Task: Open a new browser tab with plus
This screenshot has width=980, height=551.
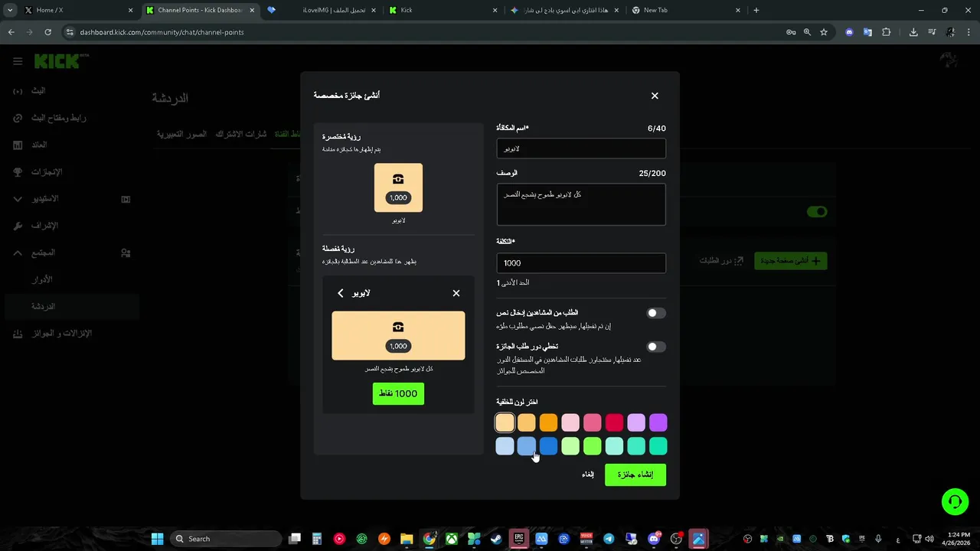Action: coord(756,10)
